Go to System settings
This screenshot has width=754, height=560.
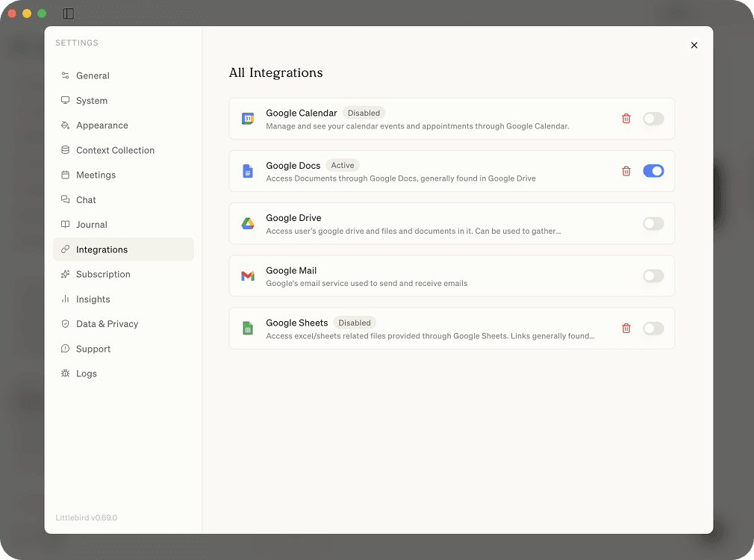(x=124, y=100)
